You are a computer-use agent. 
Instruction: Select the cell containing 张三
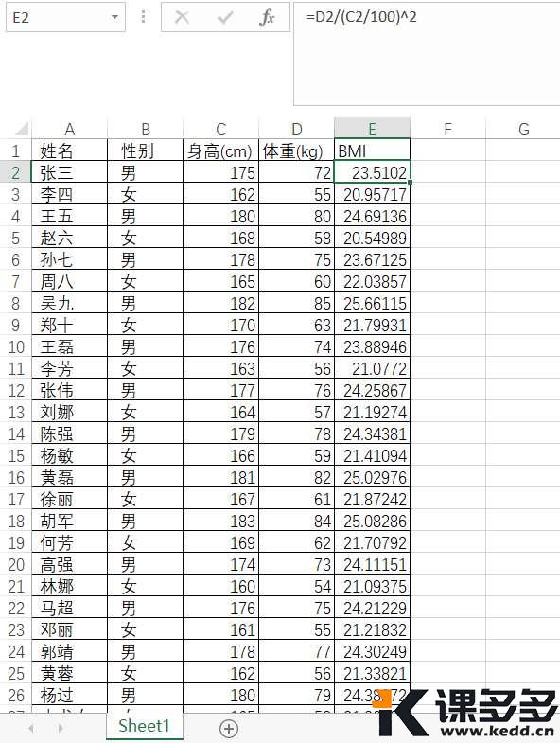point(69,172)
